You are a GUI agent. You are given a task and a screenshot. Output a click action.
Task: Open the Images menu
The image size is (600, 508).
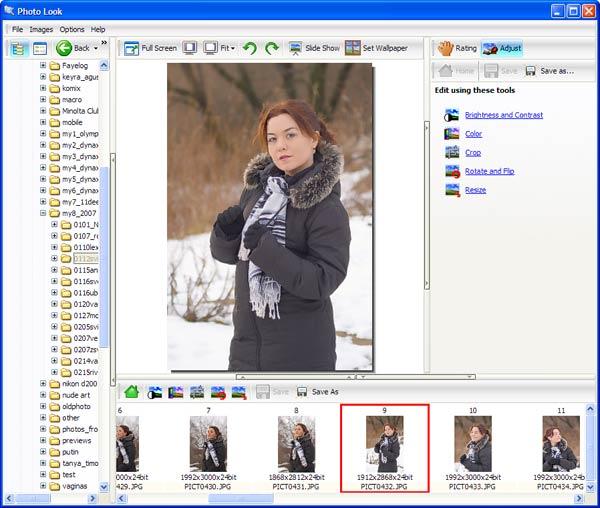41,29
